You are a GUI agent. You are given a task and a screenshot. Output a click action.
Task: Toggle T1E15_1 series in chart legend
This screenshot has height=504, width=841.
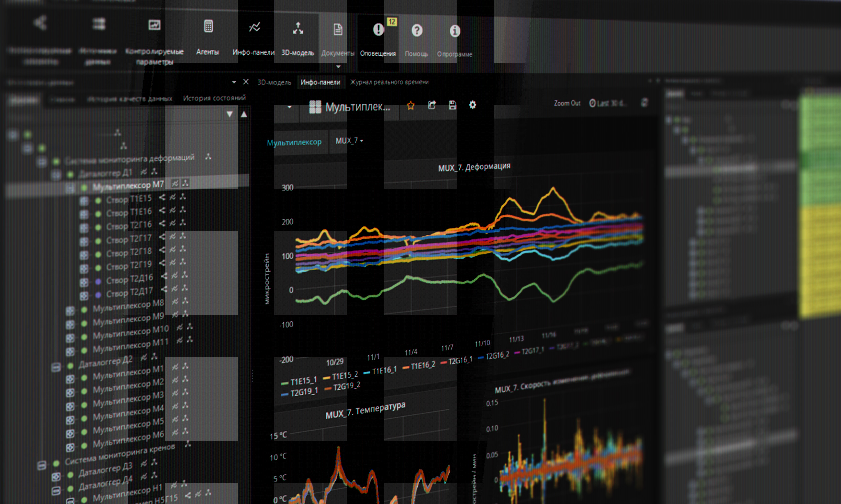coord(303,381)
